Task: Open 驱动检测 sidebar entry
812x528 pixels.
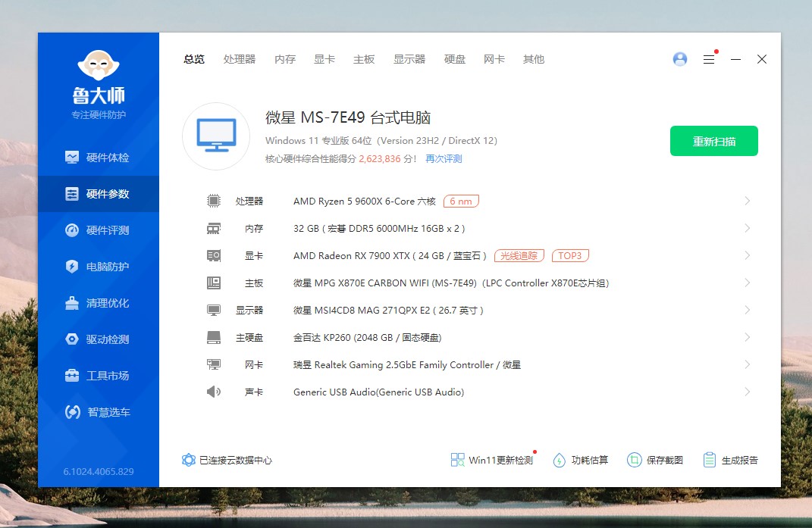Action: 98,339
